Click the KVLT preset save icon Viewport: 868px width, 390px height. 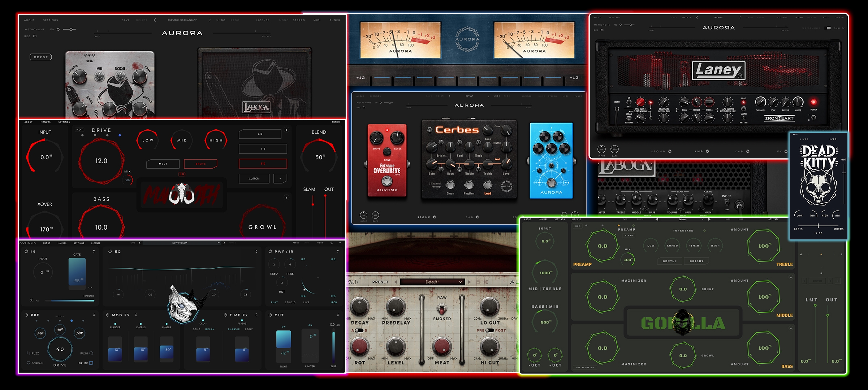[x=478, y=282]
